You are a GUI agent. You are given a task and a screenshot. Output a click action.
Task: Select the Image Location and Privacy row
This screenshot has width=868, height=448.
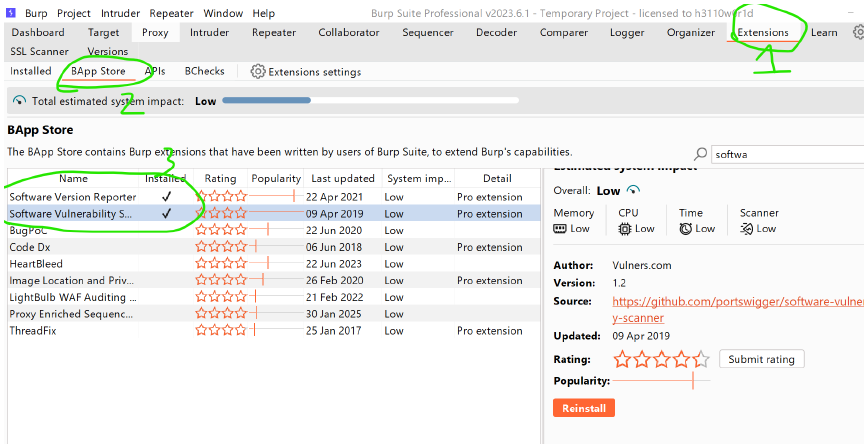point(274,280)
